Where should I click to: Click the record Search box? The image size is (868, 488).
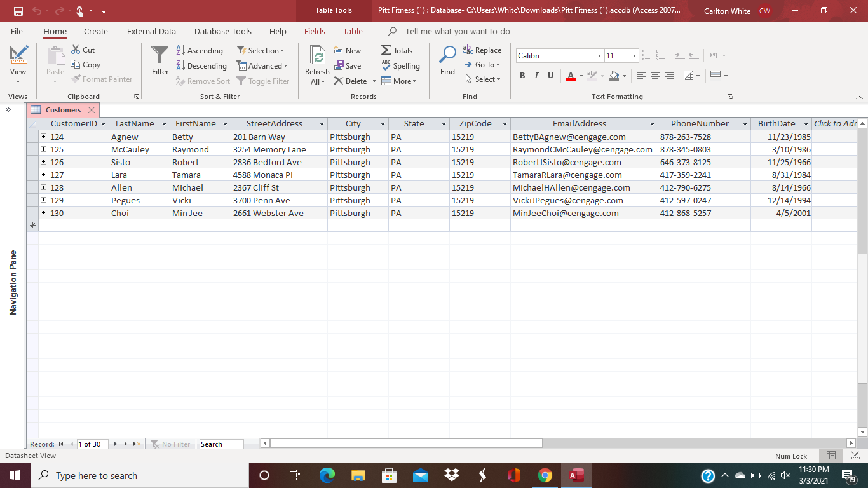click(220, 444)
